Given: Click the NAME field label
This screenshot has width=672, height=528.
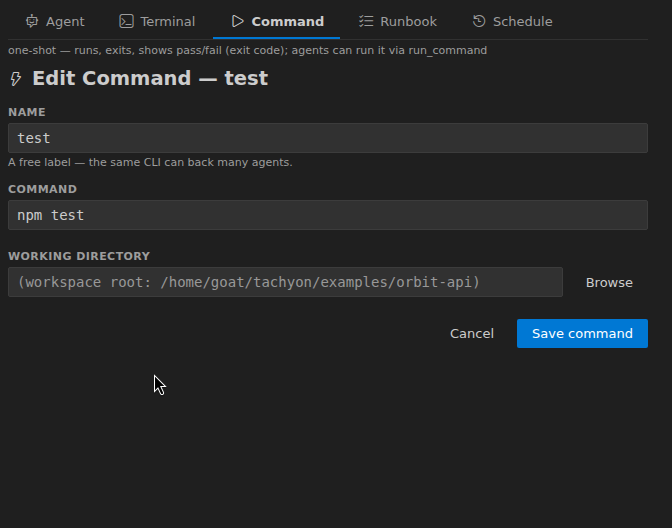Looking at the screenshot, I should pyautogui.click(x=27, y=112).
